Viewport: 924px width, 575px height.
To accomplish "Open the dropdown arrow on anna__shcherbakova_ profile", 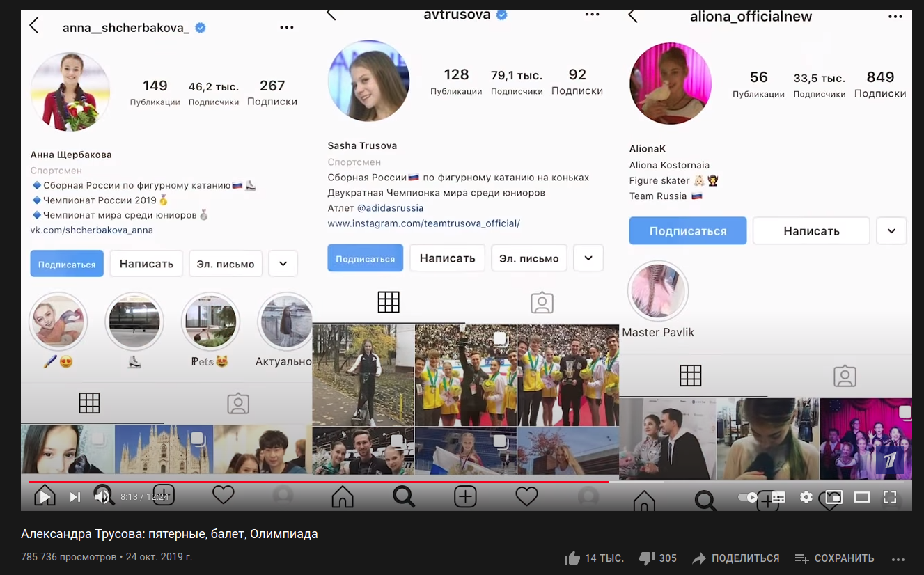I will tap(283, 264).
